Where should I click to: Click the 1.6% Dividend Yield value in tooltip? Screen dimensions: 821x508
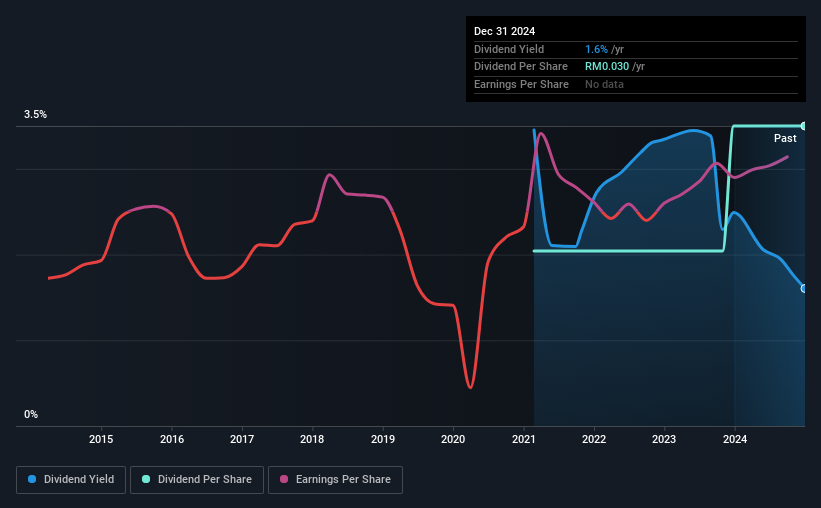coord(596,49)
